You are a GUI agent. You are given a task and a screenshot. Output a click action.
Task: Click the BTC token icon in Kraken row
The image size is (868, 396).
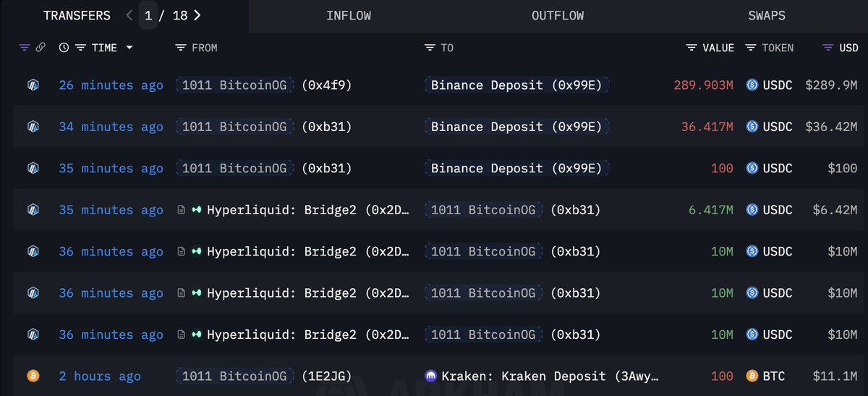(x=752, y=376)
